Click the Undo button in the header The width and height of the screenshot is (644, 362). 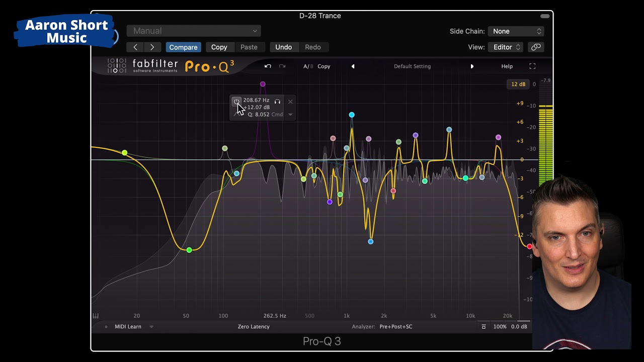point(283,47)
